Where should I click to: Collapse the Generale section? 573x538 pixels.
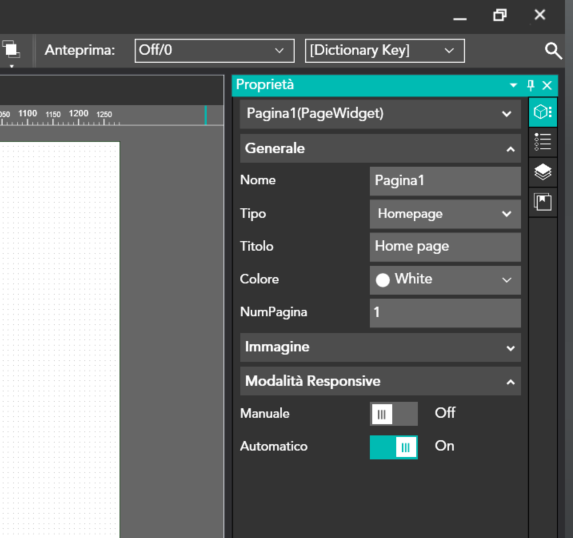click(380, 148)
